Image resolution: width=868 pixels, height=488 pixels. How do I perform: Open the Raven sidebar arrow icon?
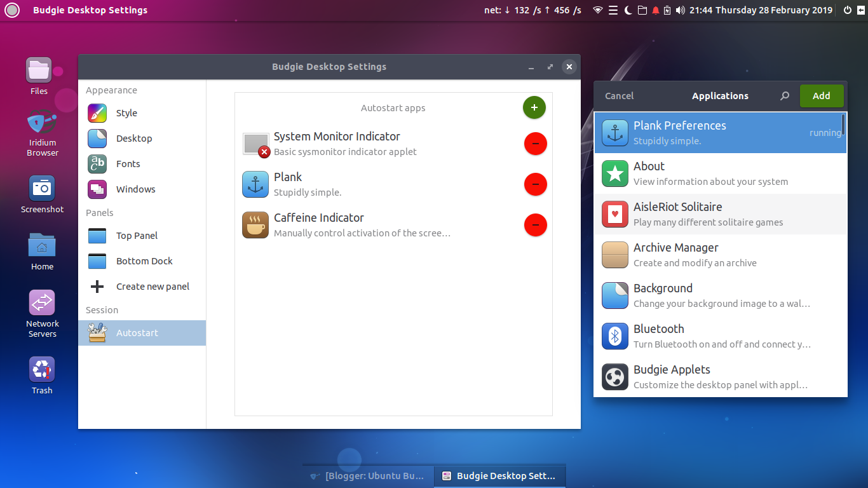tap(860, 10)
